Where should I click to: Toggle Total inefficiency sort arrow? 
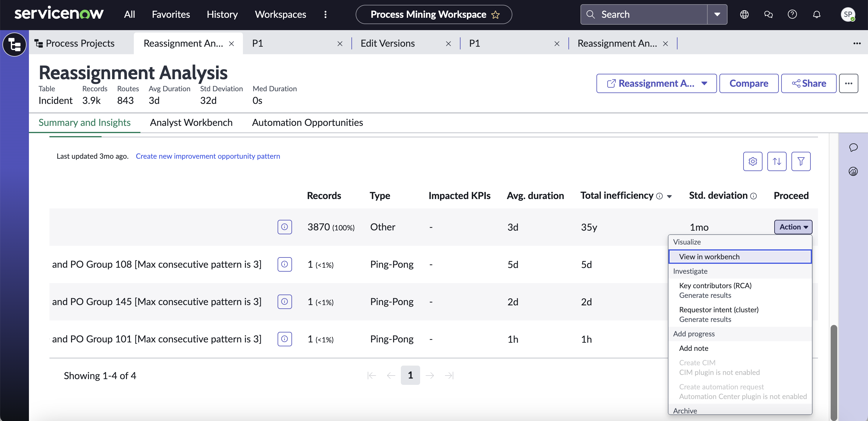pyautogui.click(x=669, y=196)
